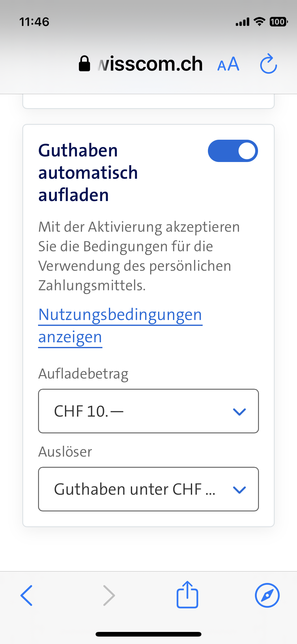The height and width of the screenshot is (644, 297).
Task: Tap the battery indicator in status bar
Action: click(x=278, y=22)
